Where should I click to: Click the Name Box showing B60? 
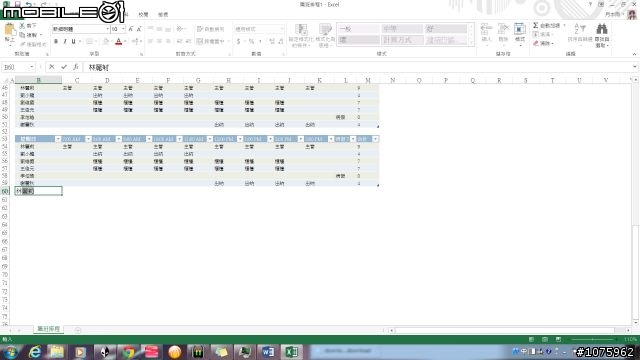pos(16,67)
